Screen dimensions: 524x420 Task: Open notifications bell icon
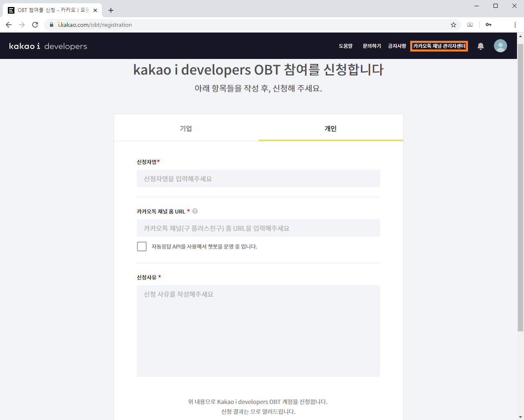(481, 46)
